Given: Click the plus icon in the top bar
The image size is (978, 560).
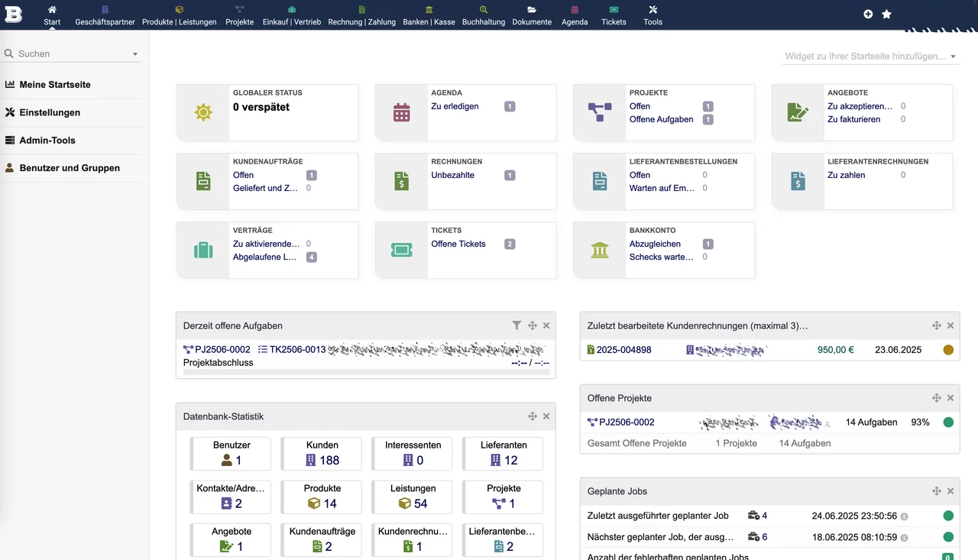Looking at the screenshot, I should (x=866, y=13).
